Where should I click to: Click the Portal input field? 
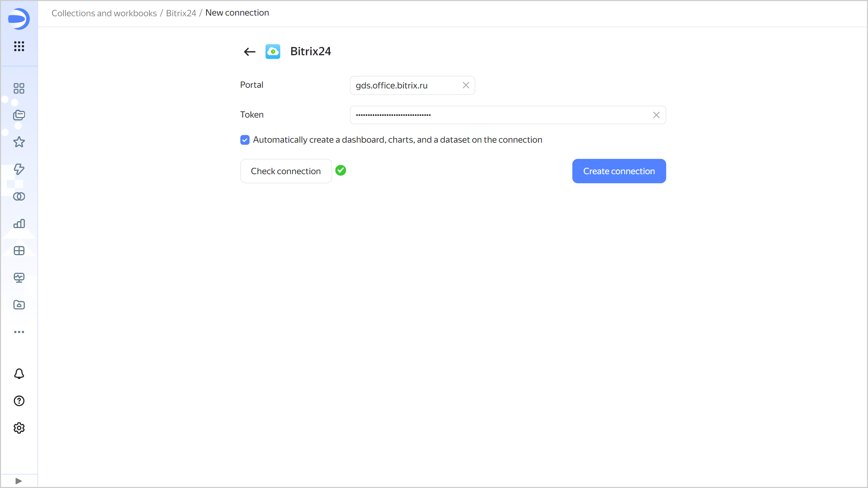click(412, 85)
